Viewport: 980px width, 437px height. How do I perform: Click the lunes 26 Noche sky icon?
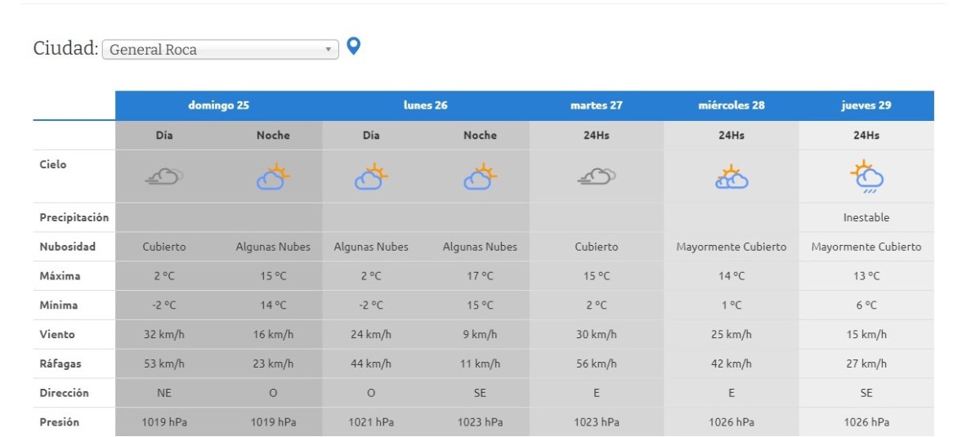pyautogui.click(x=480, y=176)
